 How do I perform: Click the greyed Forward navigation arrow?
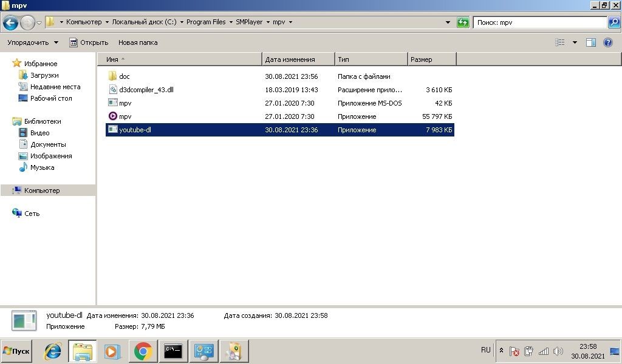coord(27,22)
